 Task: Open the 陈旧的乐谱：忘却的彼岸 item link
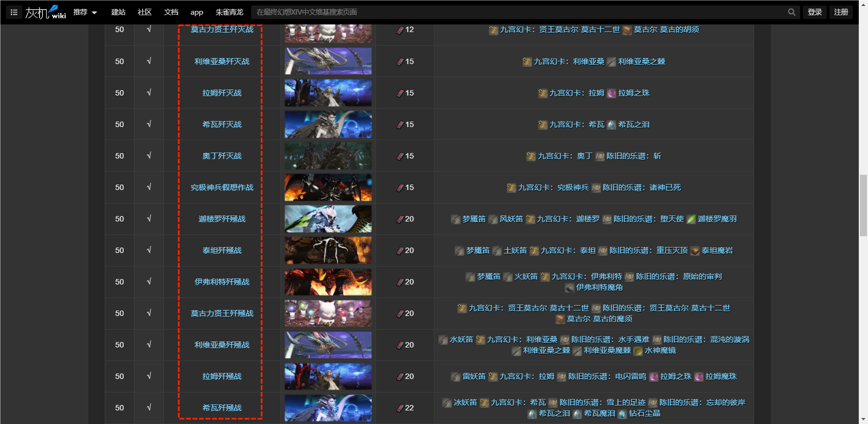pos(702,403)
